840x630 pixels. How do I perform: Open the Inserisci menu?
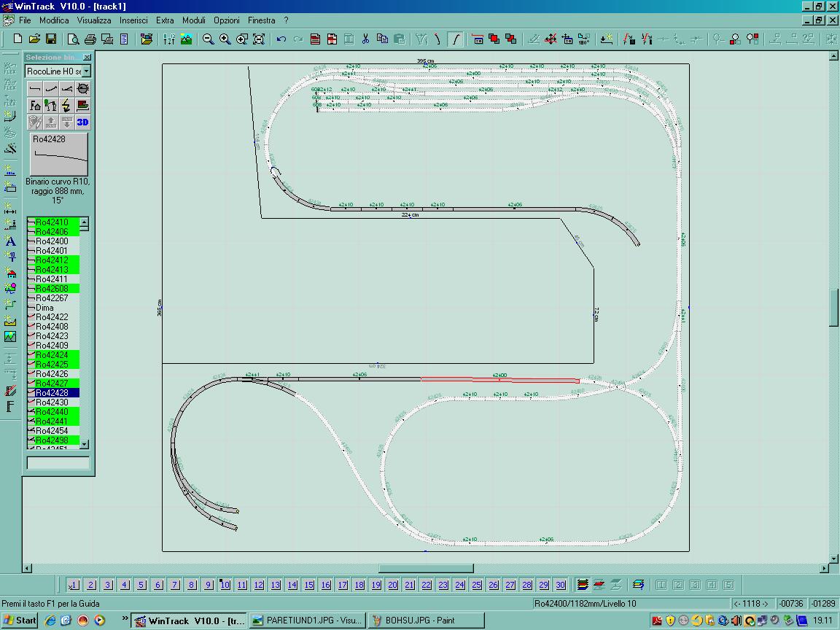133,20
